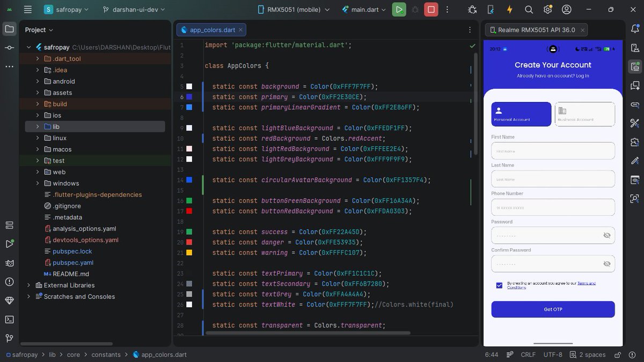Open safropay project dropdown

point(67,9)
